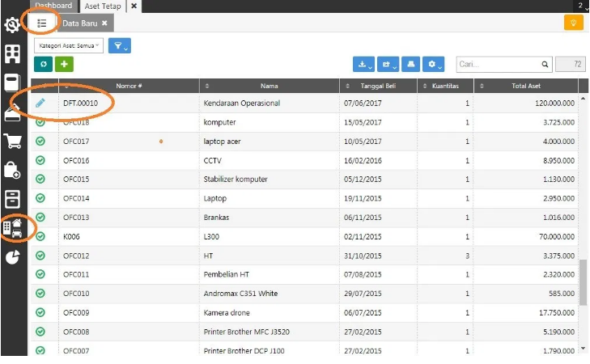This screenshot has height=364, width=590.
Task: Click the green check status on OFC010
Action: [x=40, y=294]
